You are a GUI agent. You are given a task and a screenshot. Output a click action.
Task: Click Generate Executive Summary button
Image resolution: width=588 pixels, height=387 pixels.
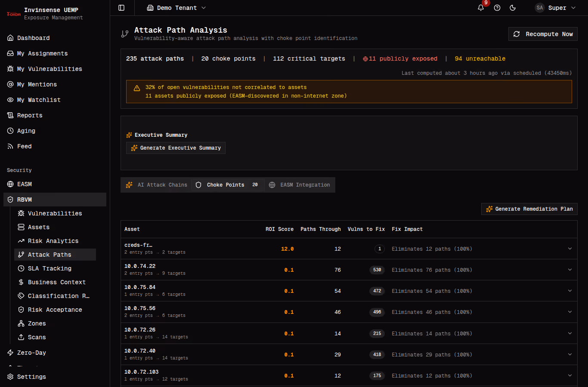pyautogui.click(x=176, y=148)
